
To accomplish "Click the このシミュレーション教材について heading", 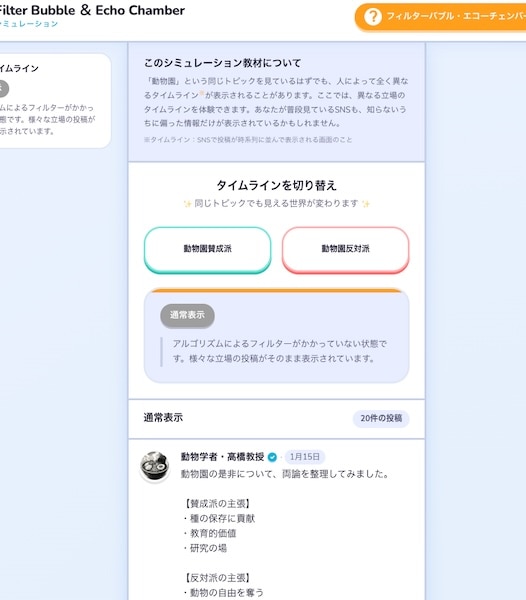I will tap(222, 63).
